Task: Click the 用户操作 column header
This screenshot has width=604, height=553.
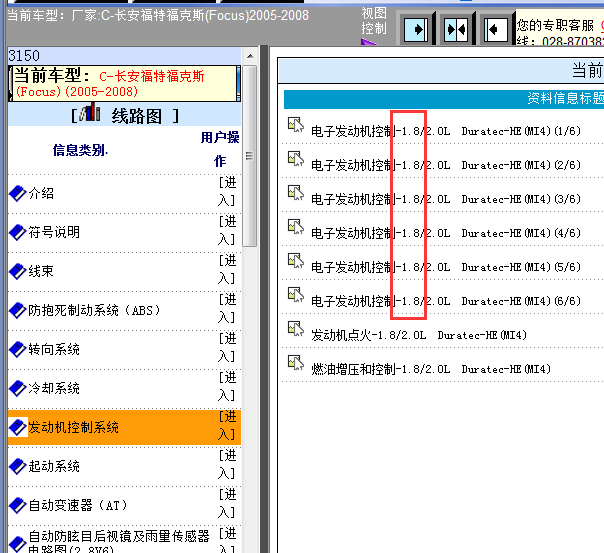Action: pyautogui.click(x=220, y=149)
